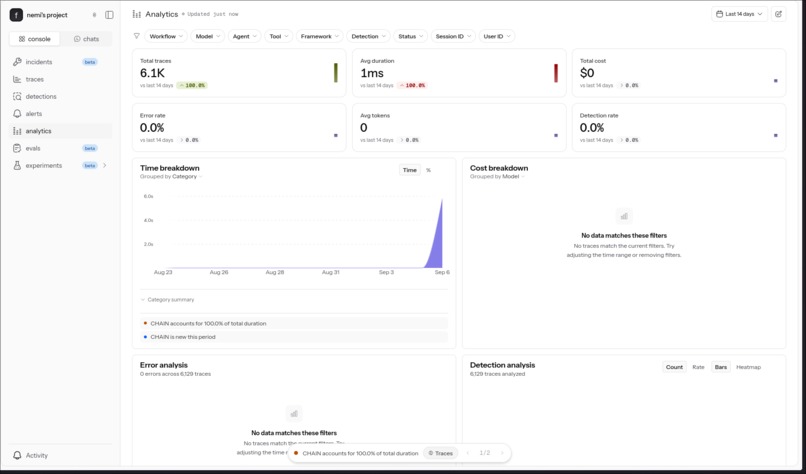Open the project switcher arrows
The width and height of the screenshot is (806, 474).
[94, 15]
